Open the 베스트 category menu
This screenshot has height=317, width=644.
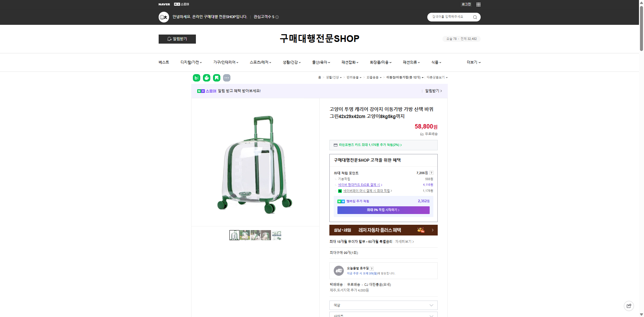[x=163, y=62]
